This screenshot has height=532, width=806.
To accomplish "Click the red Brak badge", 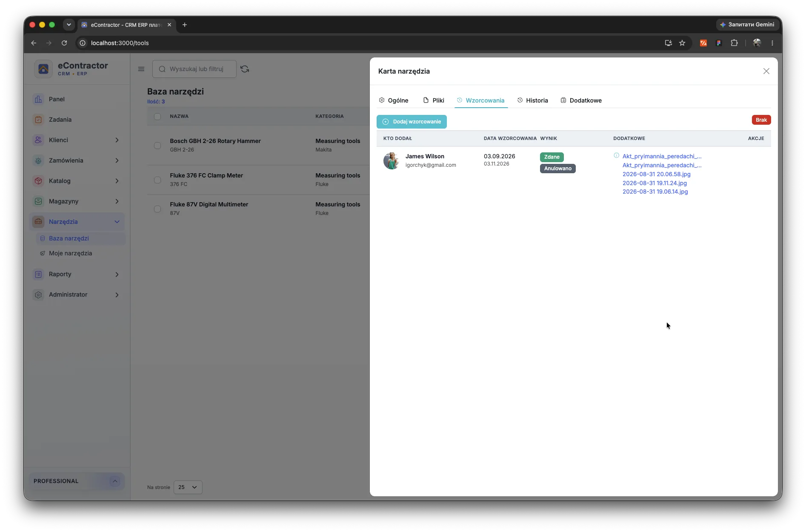I will point(761,120).
